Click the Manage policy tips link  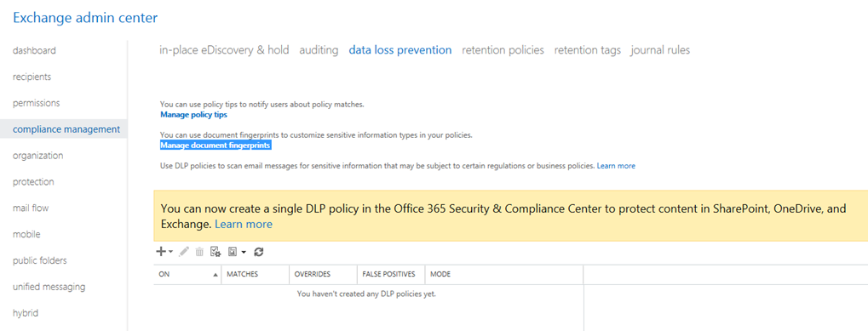(x=193, y=115)
